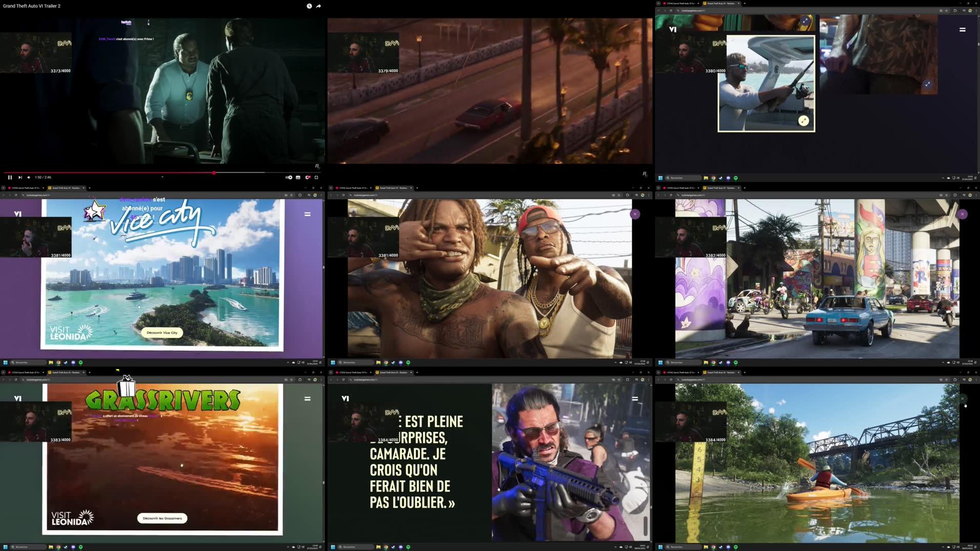Click the Découvrir Vice City button
The image size is (980, 551).
(162, 333)
